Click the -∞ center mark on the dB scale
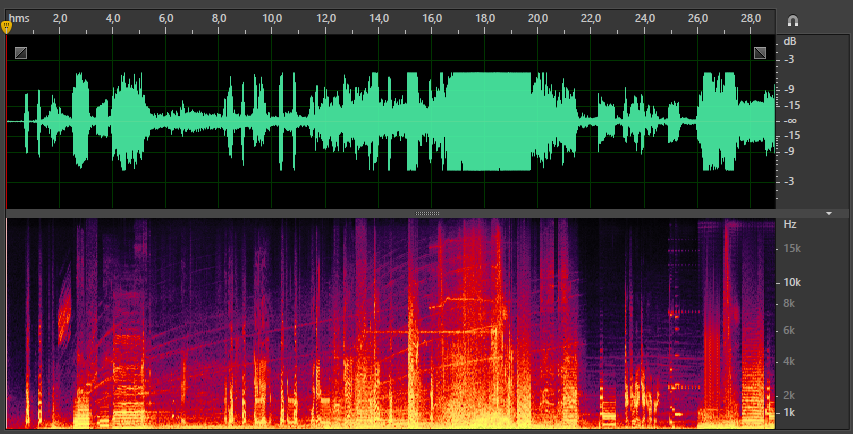853x434 pixels. (790, 121)
